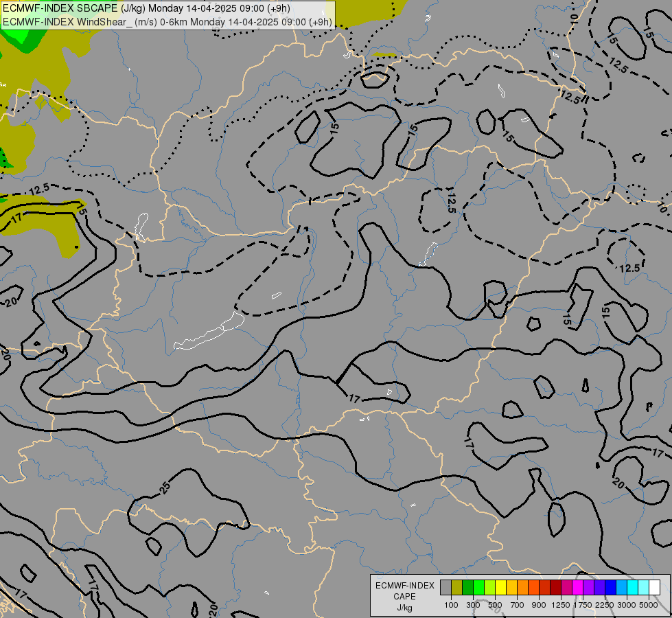Click the SBCAPE title line in header
Image resolution: width=672 pixels, height=618 pixels.
146,8
